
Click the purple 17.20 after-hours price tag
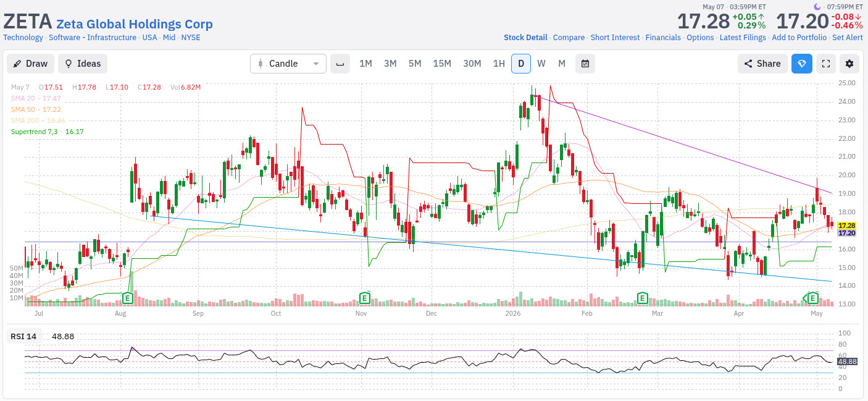click(846, 233)
